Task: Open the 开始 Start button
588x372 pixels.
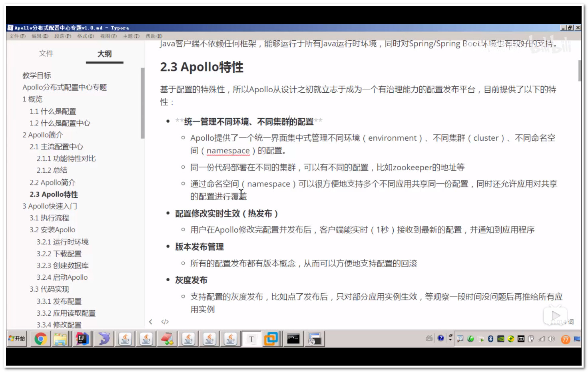Action: [x=17, y=338]
